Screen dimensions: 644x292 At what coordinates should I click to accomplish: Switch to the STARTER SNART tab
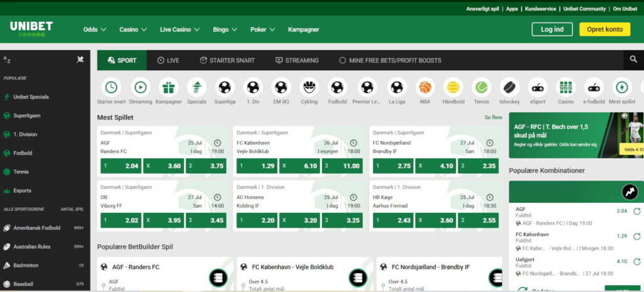click(227, 60)
